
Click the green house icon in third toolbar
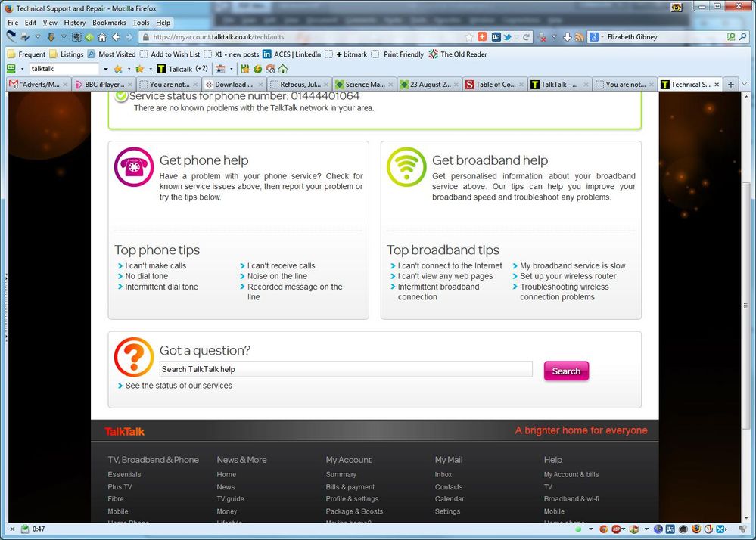[283, 69]
